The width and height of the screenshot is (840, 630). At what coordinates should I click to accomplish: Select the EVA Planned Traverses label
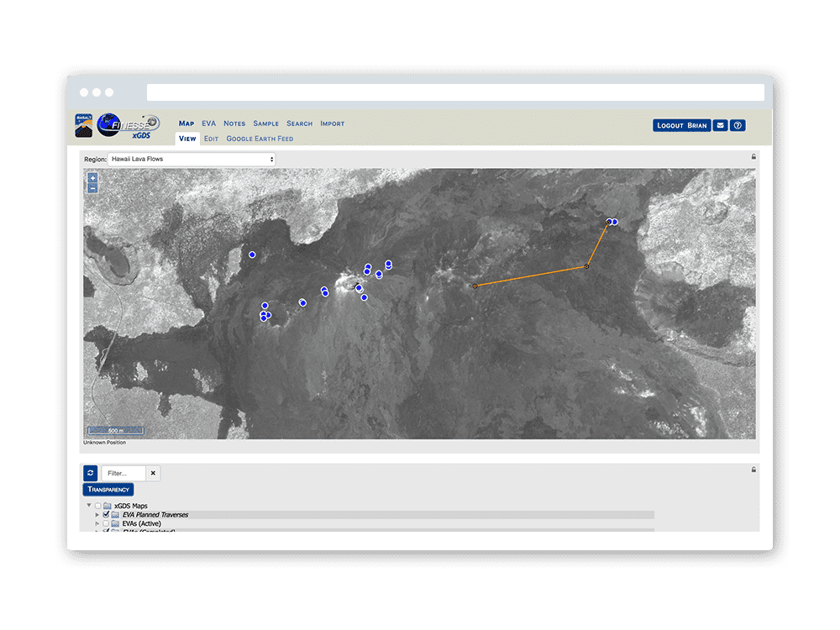(155, 515)
